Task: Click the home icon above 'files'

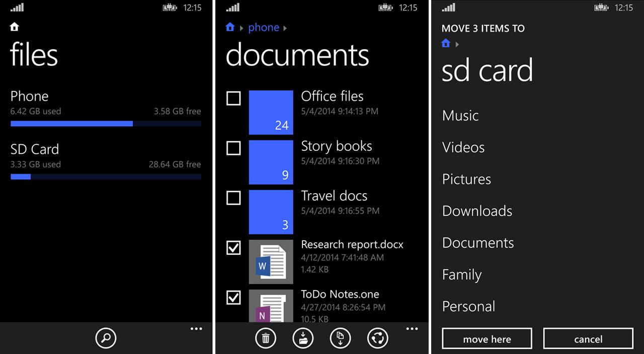Action: point(14,27)
